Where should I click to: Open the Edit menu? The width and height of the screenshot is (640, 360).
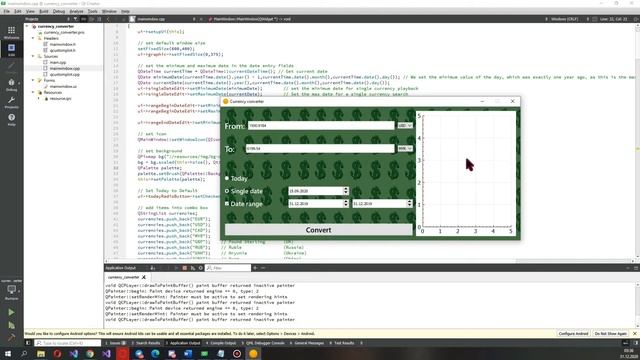pos(18,11)
